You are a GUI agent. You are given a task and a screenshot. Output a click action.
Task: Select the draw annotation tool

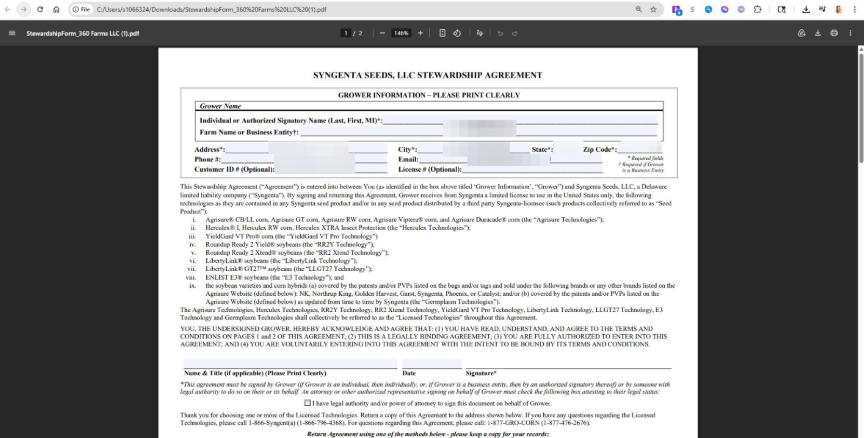point(479,33)
